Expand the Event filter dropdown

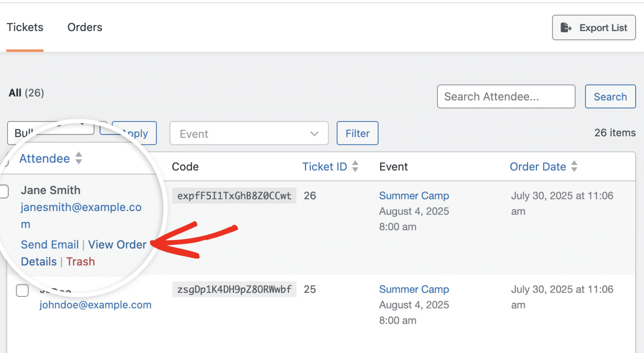249,133
